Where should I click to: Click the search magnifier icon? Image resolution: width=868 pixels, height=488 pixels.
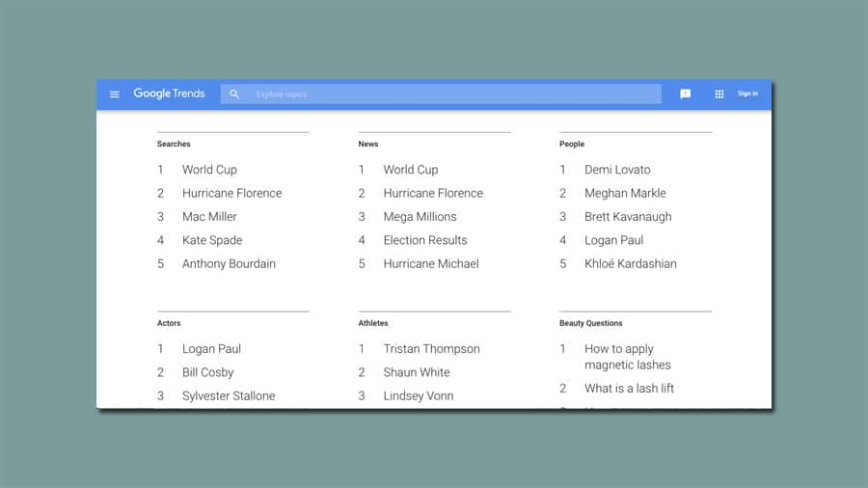(x=234, y=95)
